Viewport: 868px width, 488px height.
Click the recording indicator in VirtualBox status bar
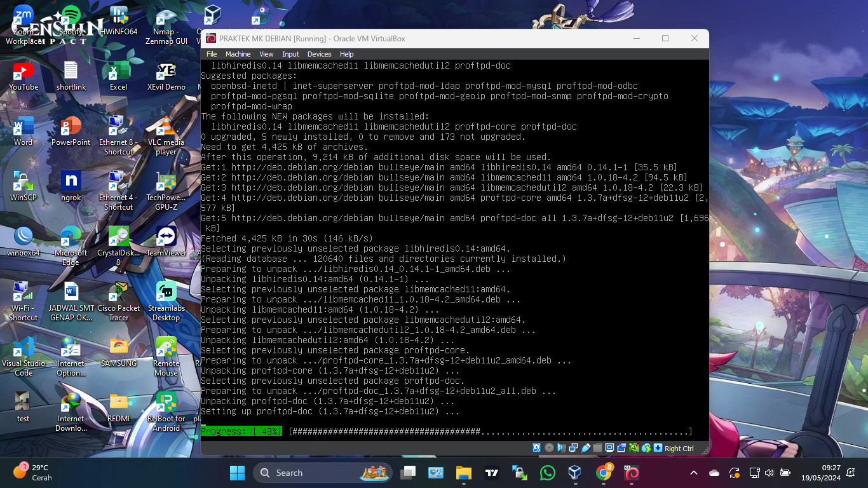(622, 448)
